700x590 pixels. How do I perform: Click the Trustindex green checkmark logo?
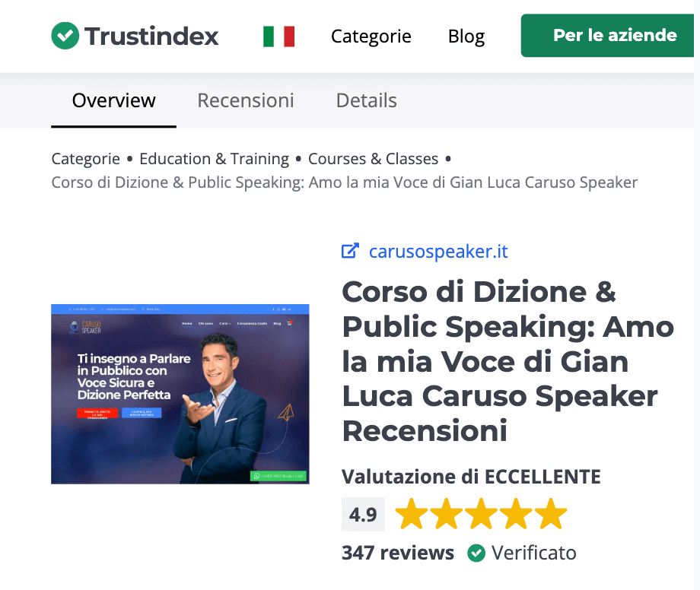65,36
